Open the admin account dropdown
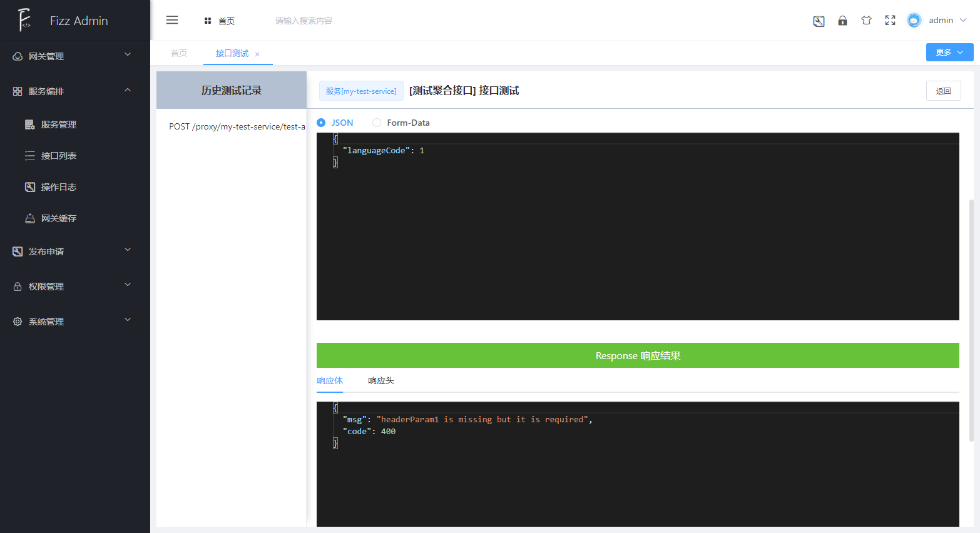 point(941,19)
